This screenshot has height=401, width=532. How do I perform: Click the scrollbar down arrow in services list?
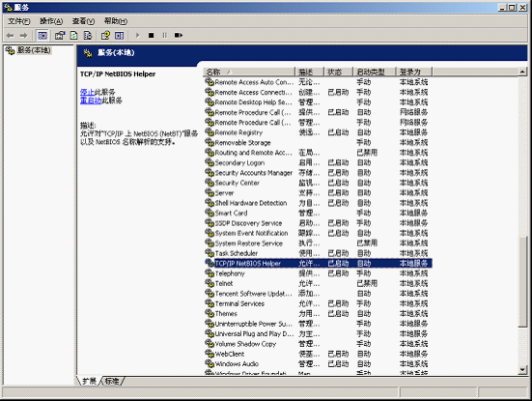[522, 370]
